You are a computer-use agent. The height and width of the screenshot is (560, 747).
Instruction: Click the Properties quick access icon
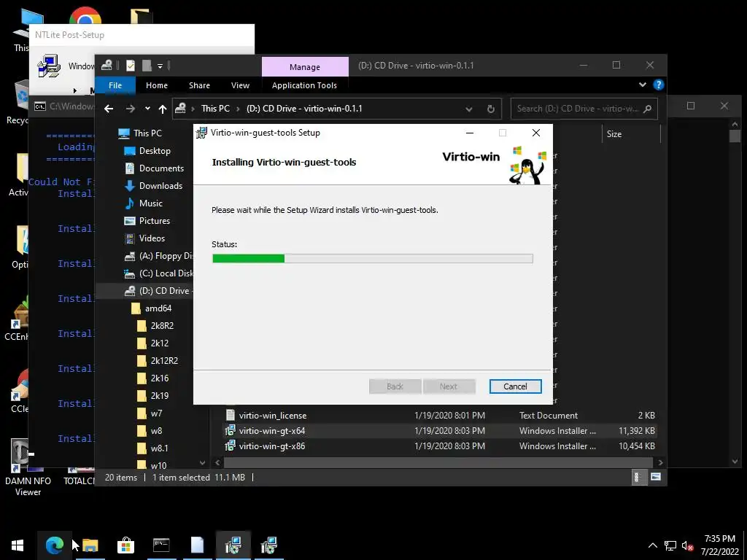[x=131, y=66]
